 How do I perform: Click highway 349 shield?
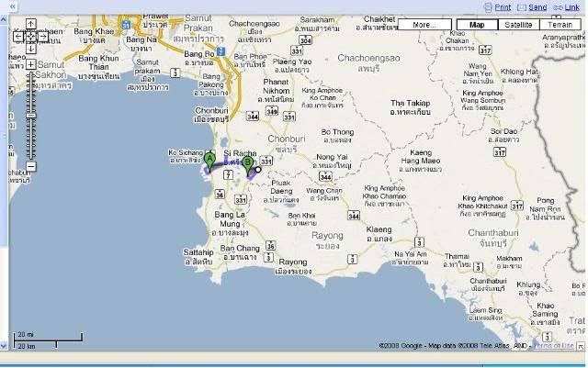coord(272,110)
